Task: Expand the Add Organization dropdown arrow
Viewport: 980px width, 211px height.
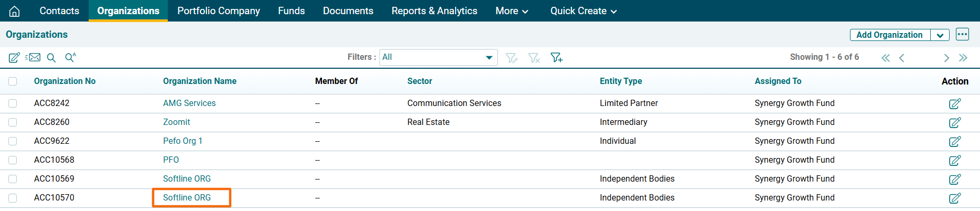Action: tap(940, 35)
